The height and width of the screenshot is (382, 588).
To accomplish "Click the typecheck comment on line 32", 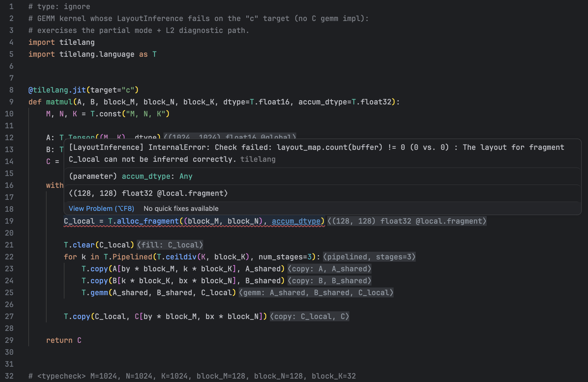I will coord(192,376).
